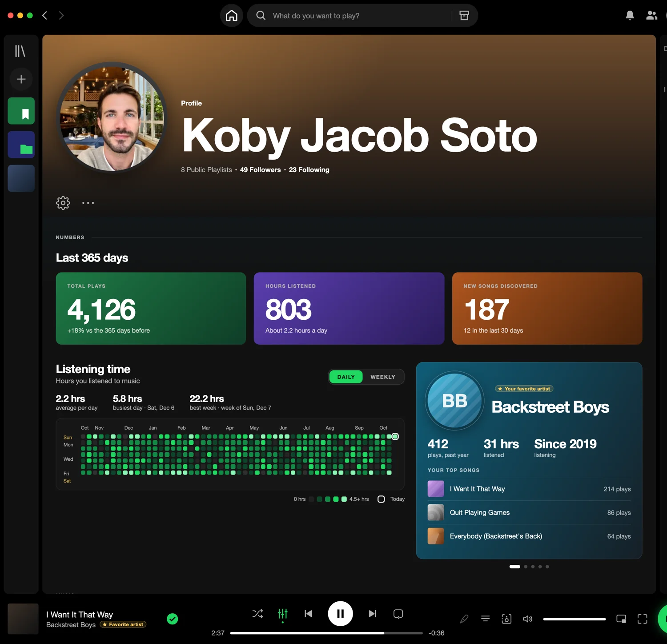Go to Home via house icon
Viewport: 667px width, 644px height.
[x=232, y=16]
